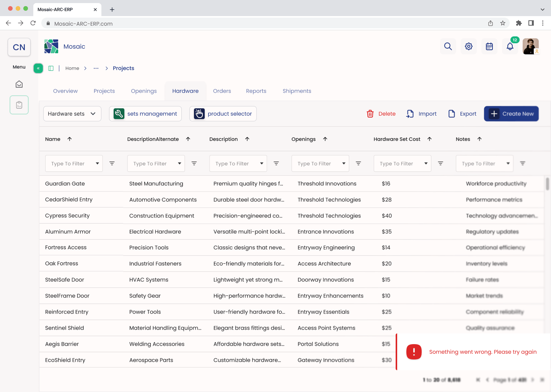Open the Openings filter type dropdown
551x392 pixels.
click(x=320, y=163)
